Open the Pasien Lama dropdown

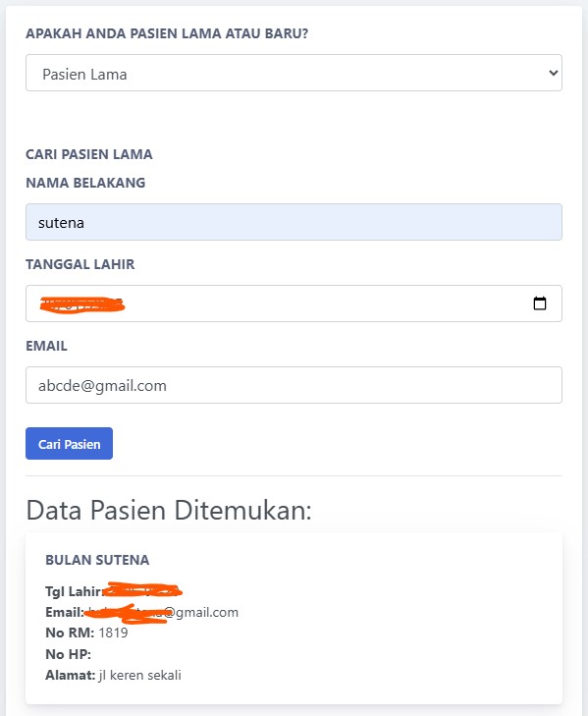[x=294, y=73]
